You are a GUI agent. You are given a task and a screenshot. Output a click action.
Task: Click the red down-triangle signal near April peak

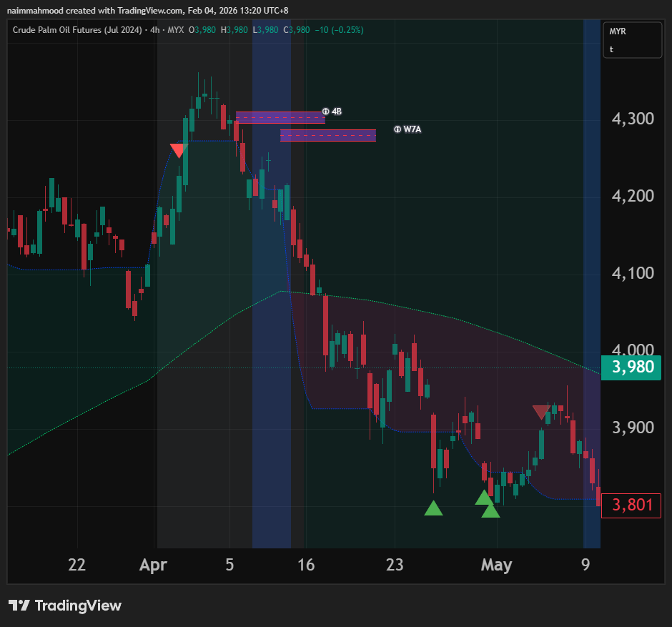coord(178,150)
